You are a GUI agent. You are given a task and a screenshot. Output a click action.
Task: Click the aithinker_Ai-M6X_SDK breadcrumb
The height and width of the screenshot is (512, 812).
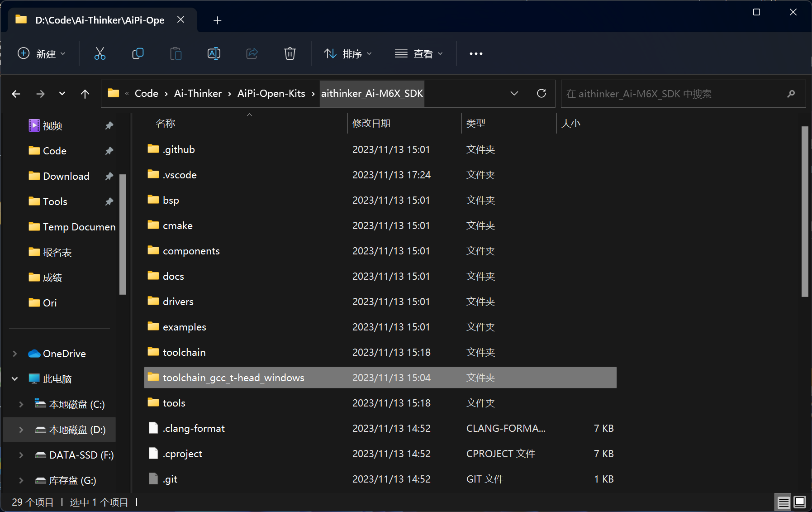click(x=372, y=93)
